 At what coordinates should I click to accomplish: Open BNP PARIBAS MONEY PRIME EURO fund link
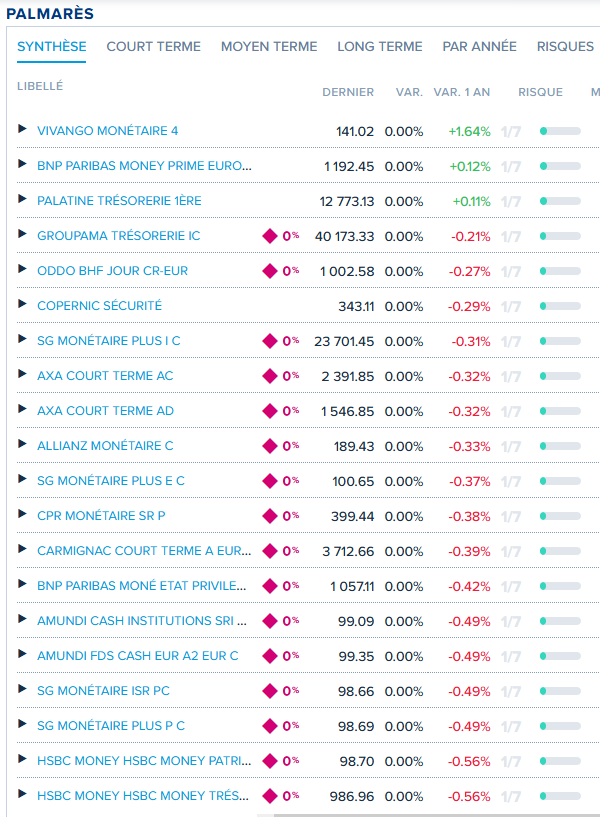point(144,166)
